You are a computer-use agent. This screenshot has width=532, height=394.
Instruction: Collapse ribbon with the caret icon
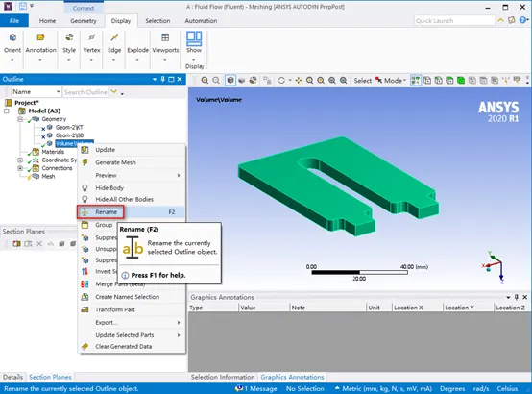tap(500, 20)
